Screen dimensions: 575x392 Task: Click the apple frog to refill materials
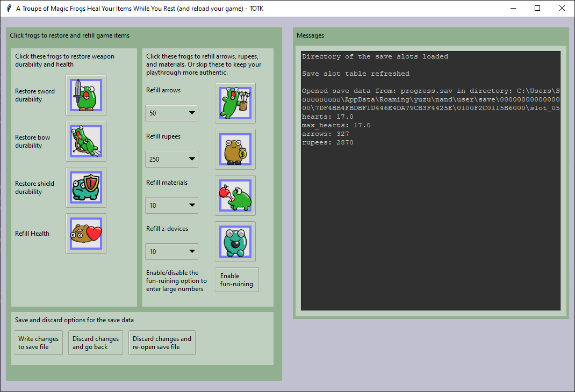point(235,195)
